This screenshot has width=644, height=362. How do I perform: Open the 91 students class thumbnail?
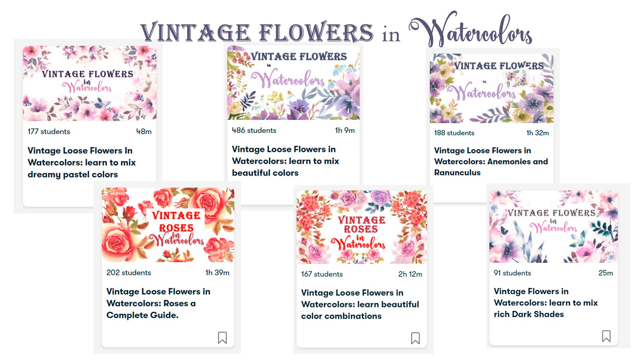(553, 227)
